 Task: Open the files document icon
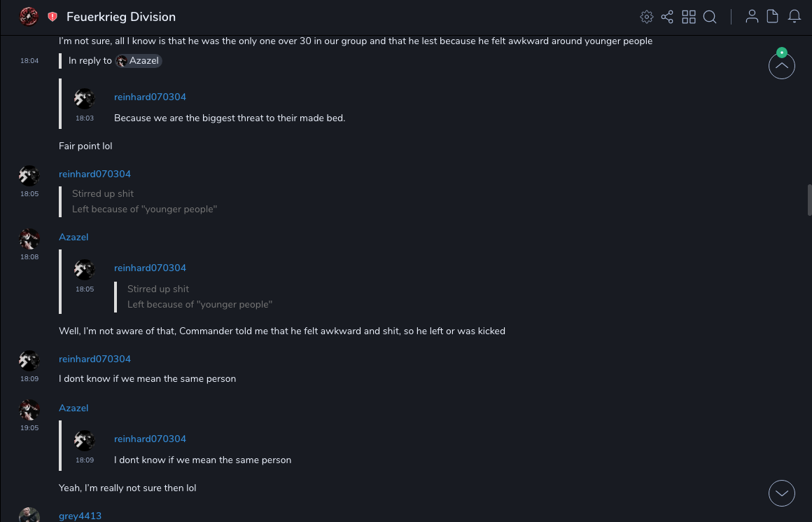pyautogui.click(x=773, y=17)
